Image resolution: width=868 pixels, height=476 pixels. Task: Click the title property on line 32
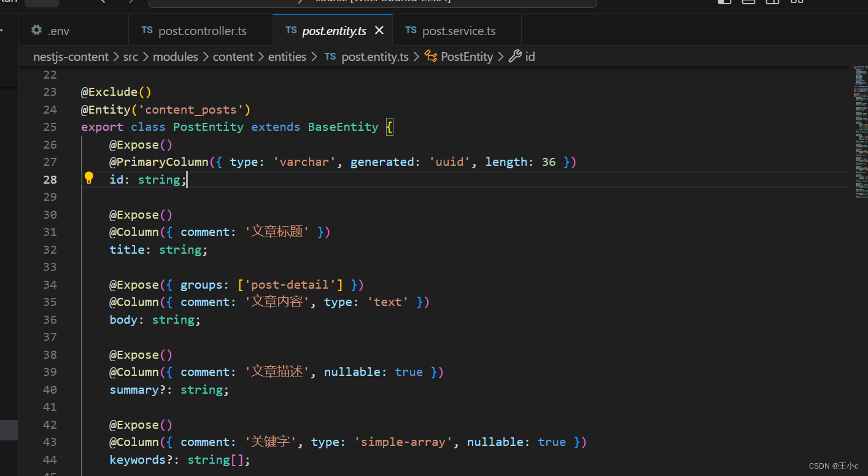[127, 249]
